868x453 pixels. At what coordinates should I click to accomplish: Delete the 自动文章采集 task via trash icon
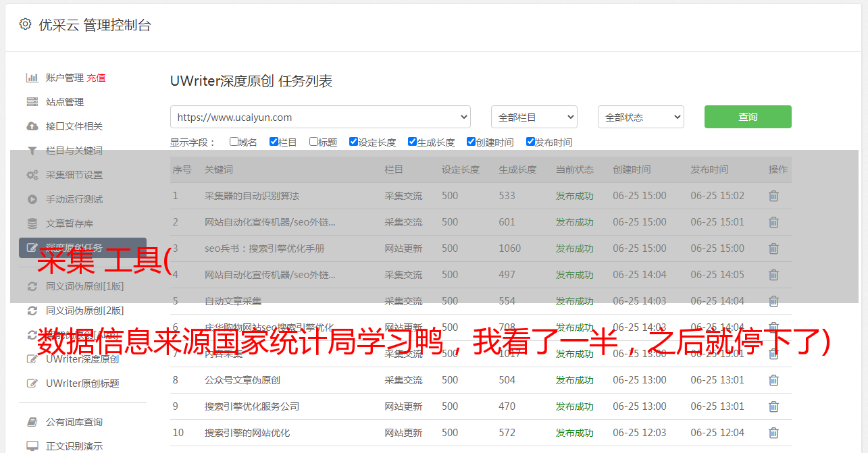coord(773,301)
